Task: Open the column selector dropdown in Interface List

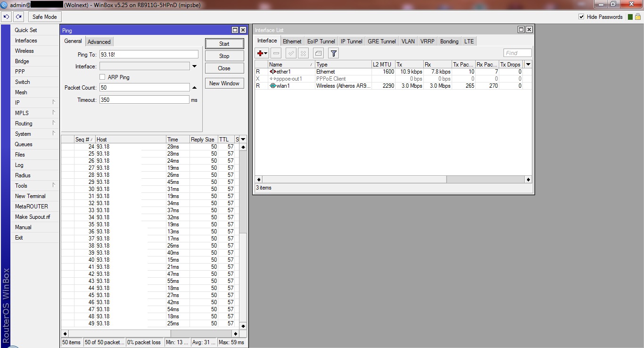Action: tap(528, 64)
